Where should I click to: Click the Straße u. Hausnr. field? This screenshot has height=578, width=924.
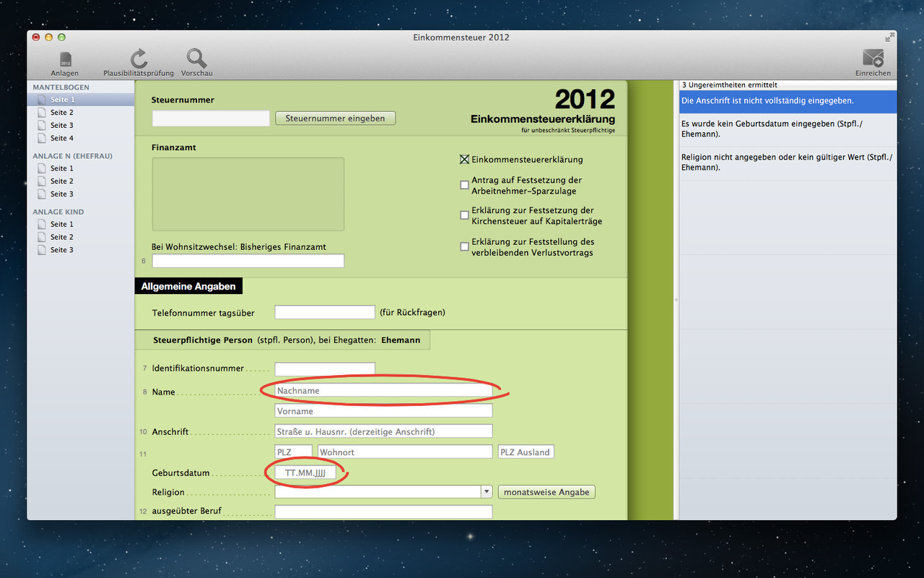coord(383,431)
